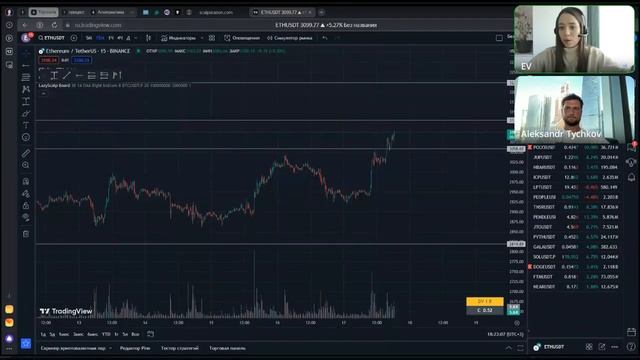Open the layout selector square icon
640x360 pixels.
coord(499,38)
